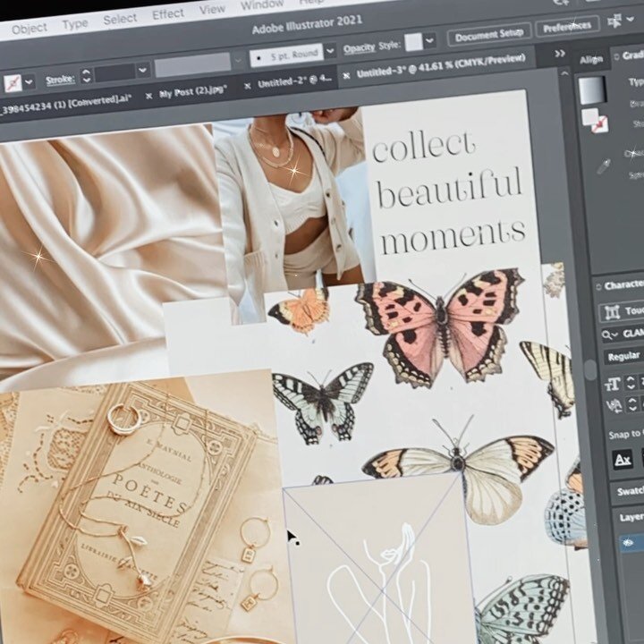Open the Window menu

click(261, 5)
